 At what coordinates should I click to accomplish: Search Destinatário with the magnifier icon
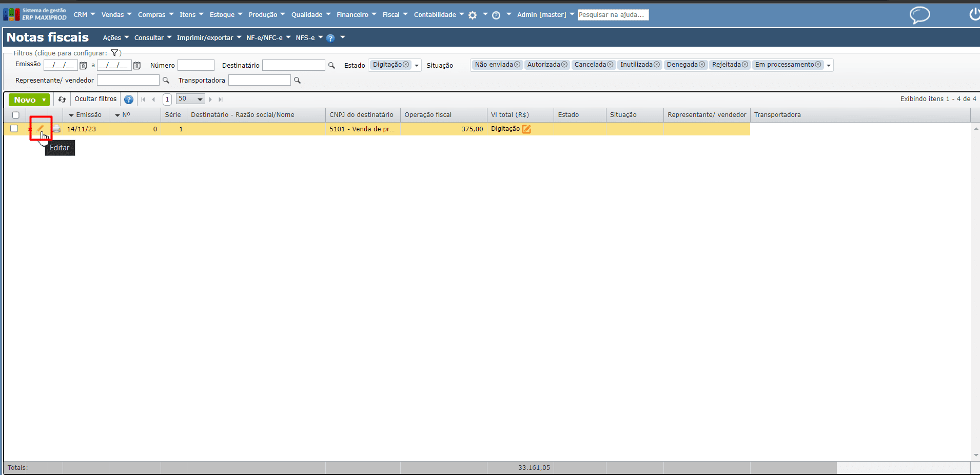tap(331, 65)
